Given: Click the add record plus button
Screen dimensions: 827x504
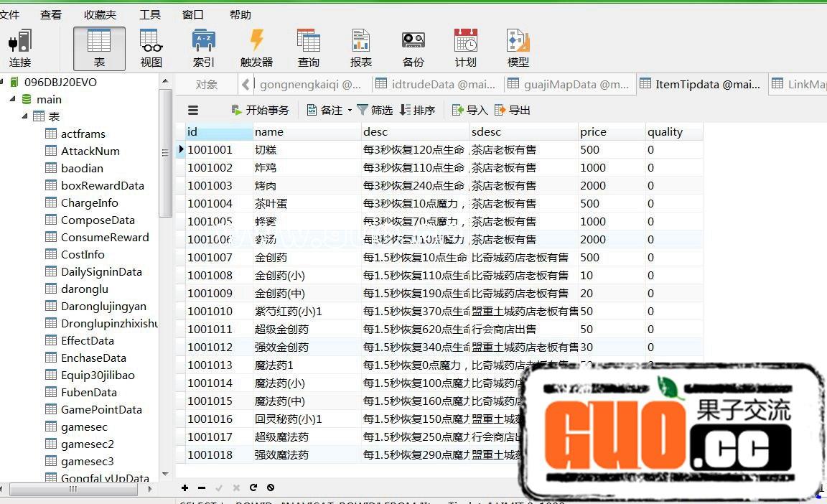Looking at the screenshot, I should click(x=184, y=487).
